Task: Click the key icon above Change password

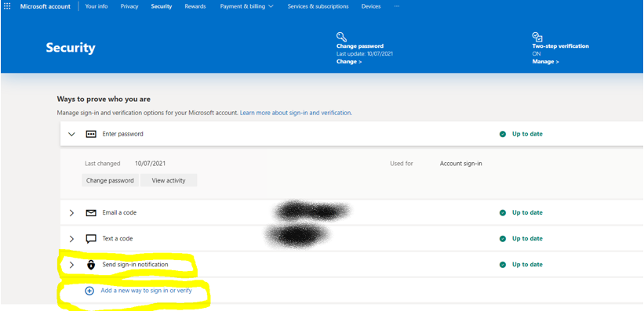Action: (x=341, y=38)
